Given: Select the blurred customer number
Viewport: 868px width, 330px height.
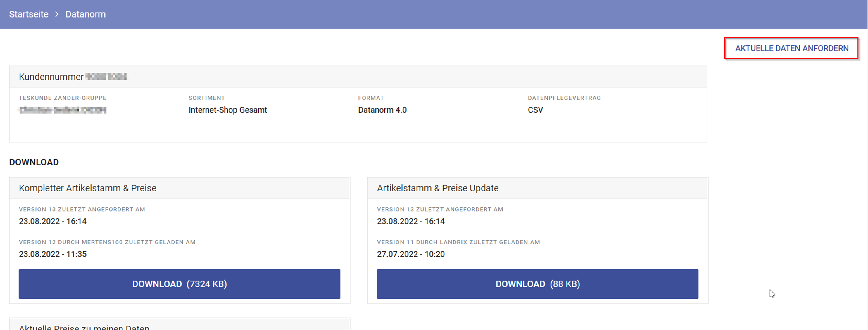Looking at the screenshot, I should pyautogui.click(x=106, y=77).
